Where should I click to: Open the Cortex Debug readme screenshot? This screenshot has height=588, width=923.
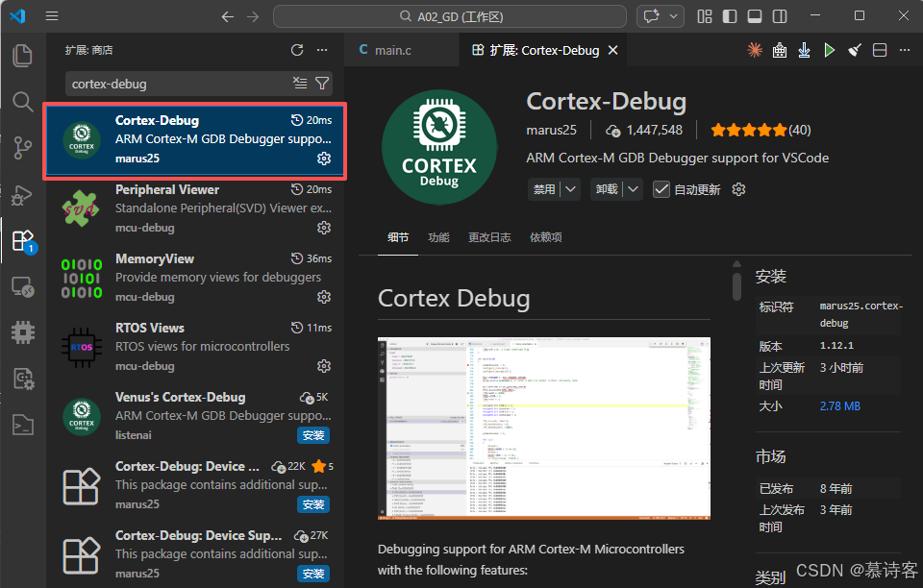[x=544, y=429]
